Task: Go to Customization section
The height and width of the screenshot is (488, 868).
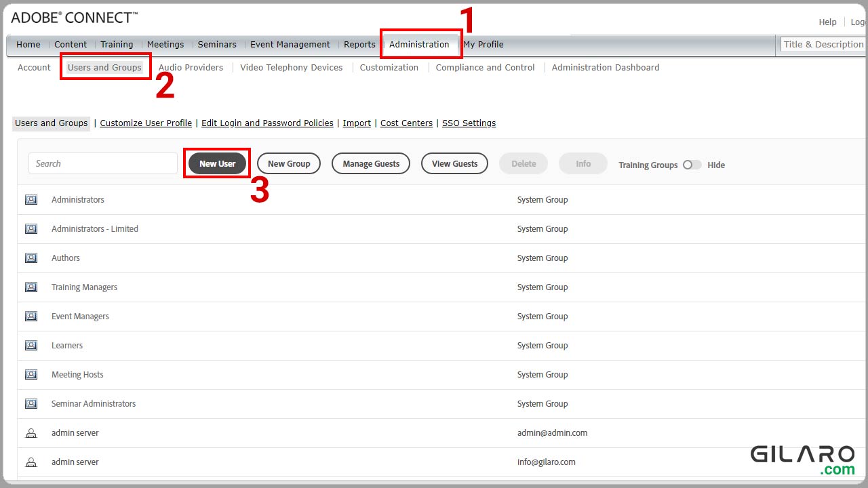Action: click(389, 68)
